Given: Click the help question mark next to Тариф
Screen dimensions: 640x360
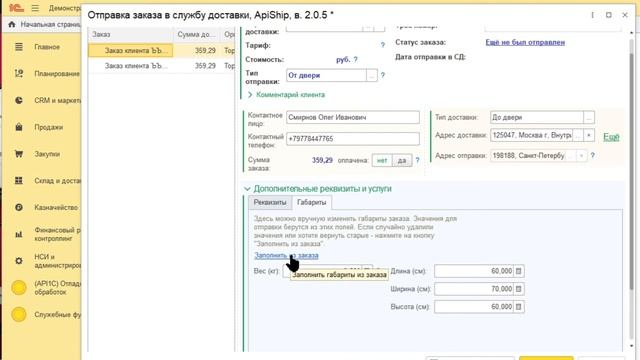Looking at the screenshot, I should click(382, 45).
